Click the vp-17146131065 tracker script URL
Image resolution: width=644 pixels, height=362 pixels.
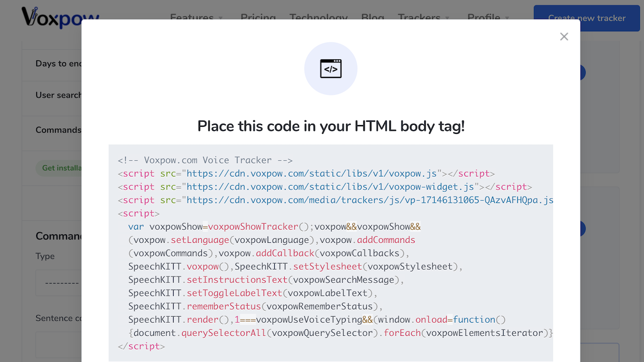pos(370,200)
